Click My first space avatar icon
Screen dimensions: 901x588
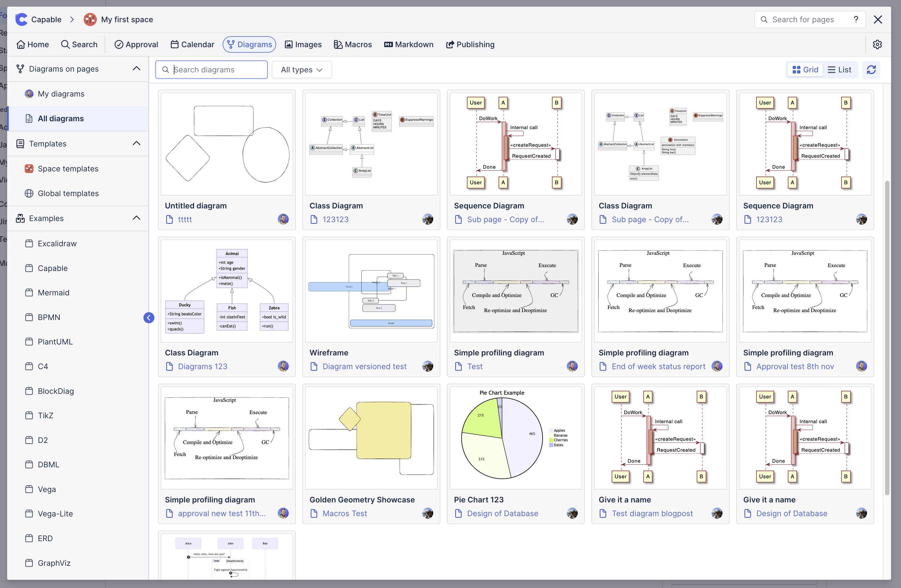click(x=90, y=19)
